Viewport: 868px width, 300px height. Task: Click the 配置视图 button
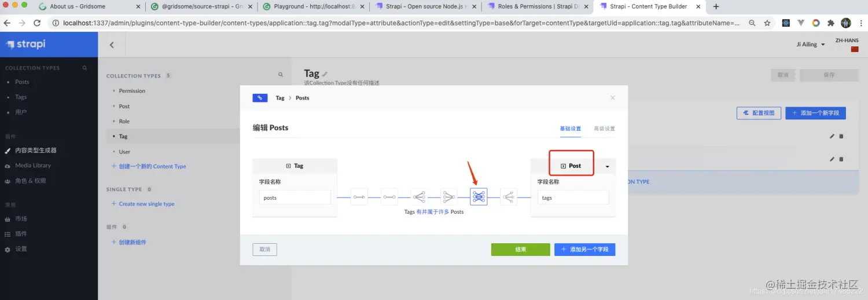759,113
